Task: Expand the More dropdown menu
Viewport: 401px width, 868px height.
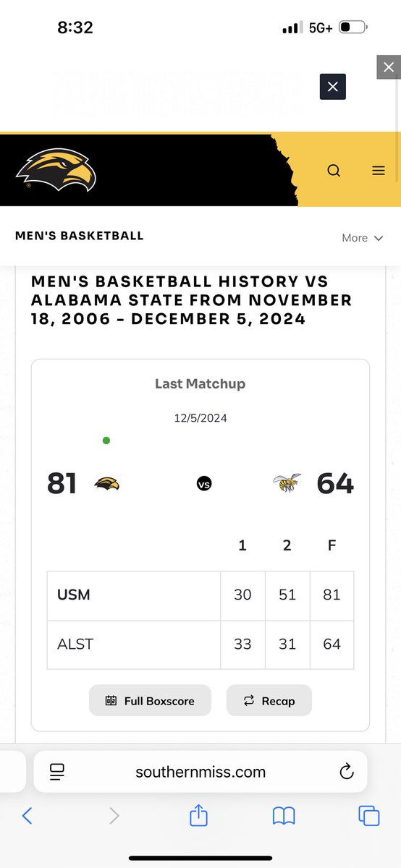Action: [x=362, y=237]
